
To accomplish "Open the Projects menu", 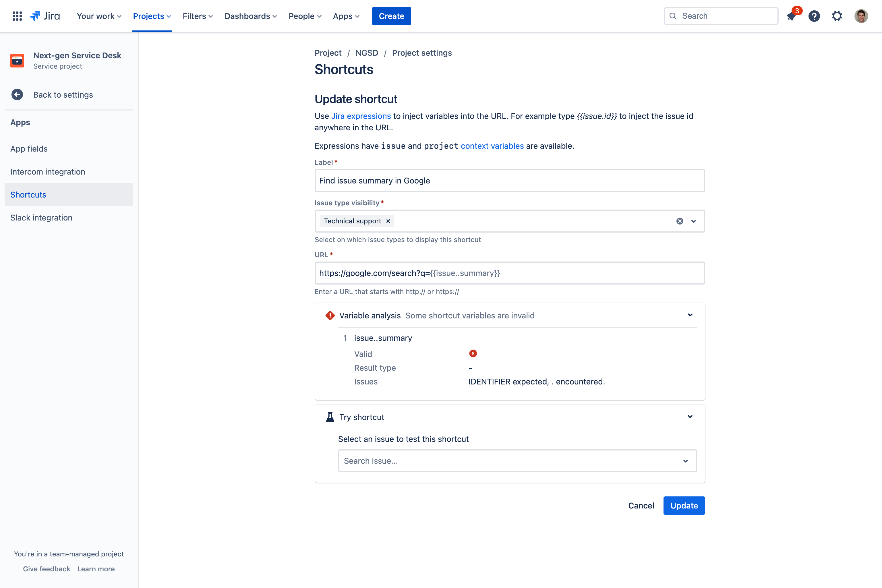I will coord(152,16).
